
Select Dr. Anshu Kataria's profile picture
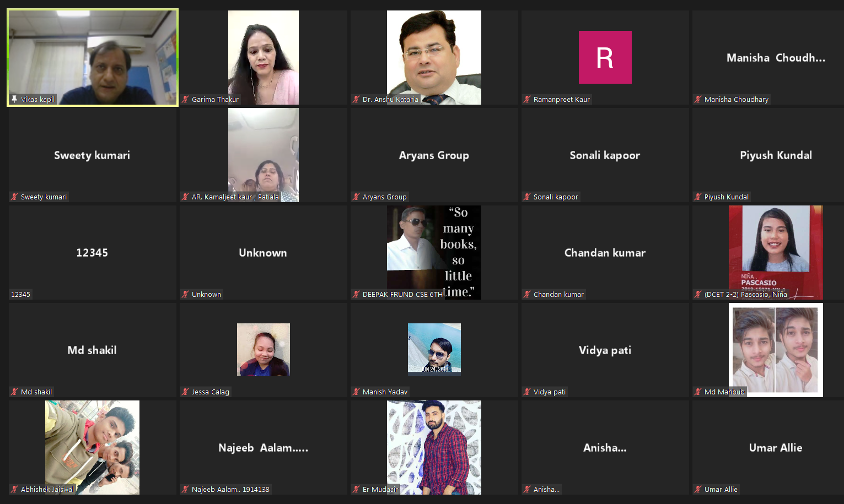(434, 57)
